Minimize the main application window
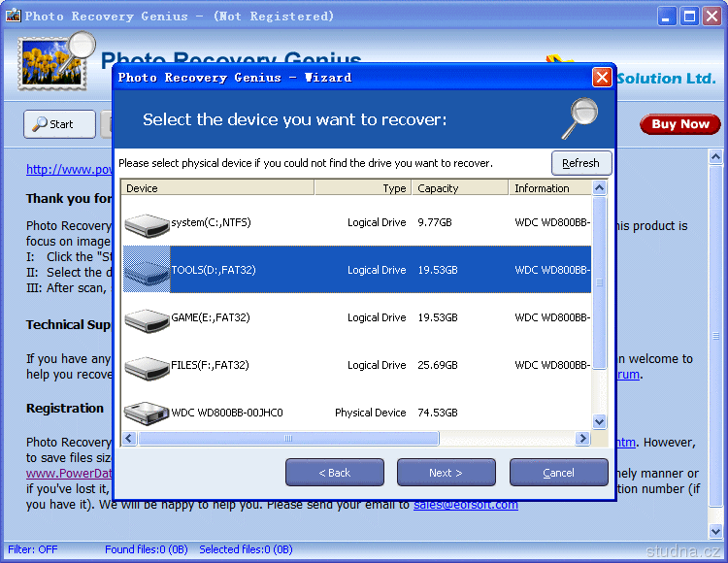This screenshot has width=728, height=563. pos(666,17)
